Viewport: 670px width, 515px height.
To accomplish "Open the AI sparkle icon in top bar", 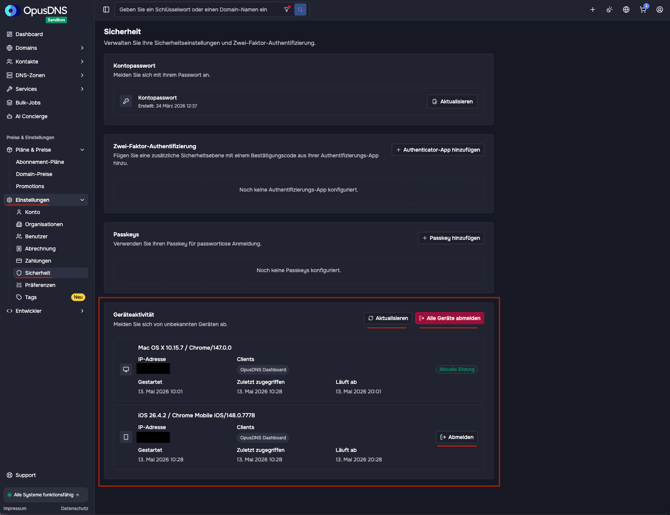I will [609, 9].
